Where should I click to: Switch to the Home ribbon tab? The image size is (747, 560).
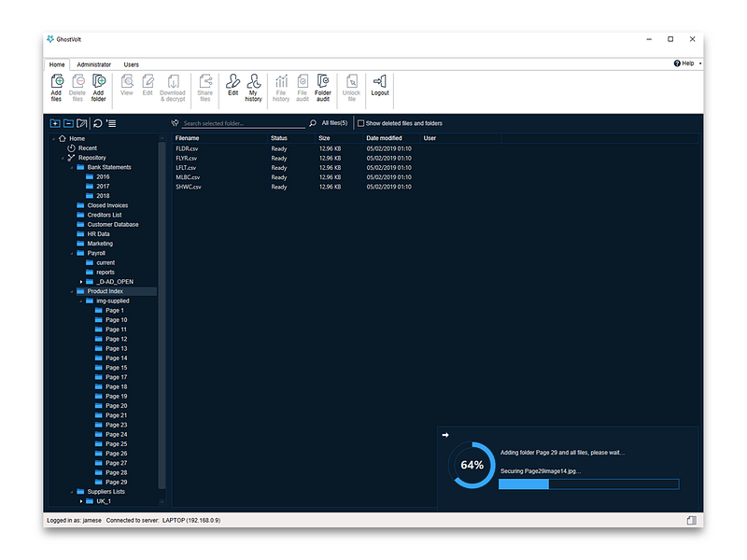[x=57, y=64]
